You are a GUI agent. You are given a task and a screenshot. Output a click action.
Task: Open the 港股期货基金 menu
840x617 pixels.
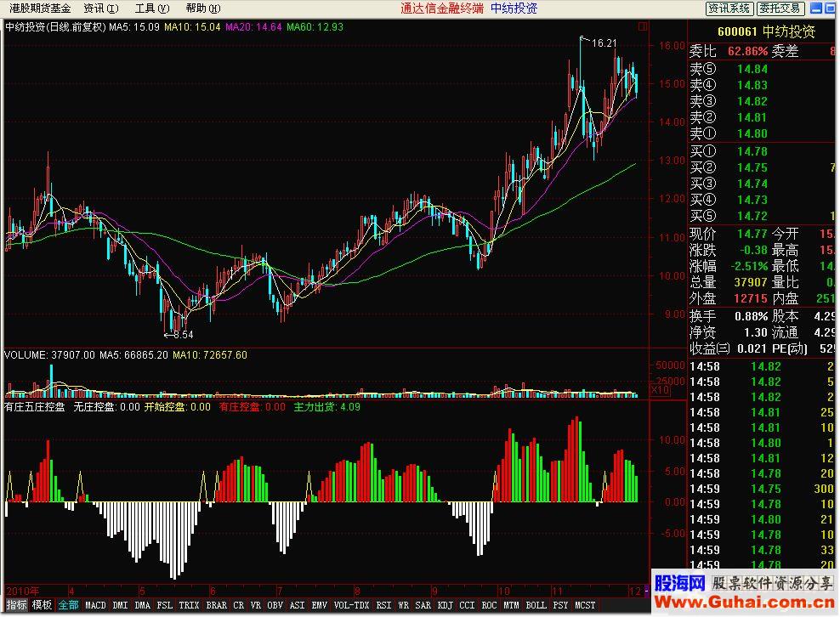pos(40,8)
